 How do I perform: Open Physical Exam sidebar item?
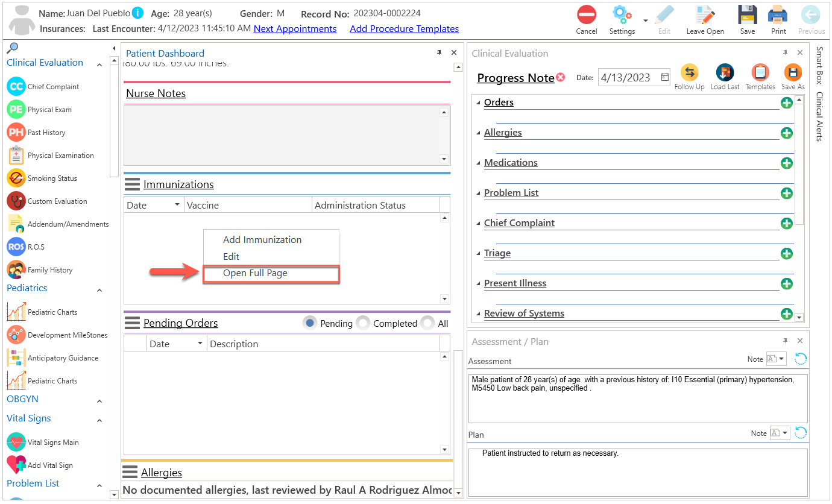click(39, 110)
